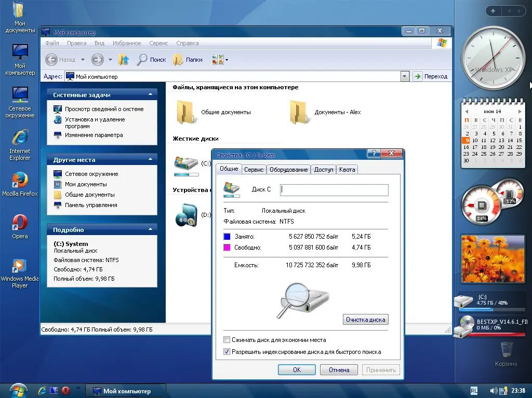Click the C: drive usage bar under icon
The width and height of the screenshot is (532, 398).
pos(187,174)
